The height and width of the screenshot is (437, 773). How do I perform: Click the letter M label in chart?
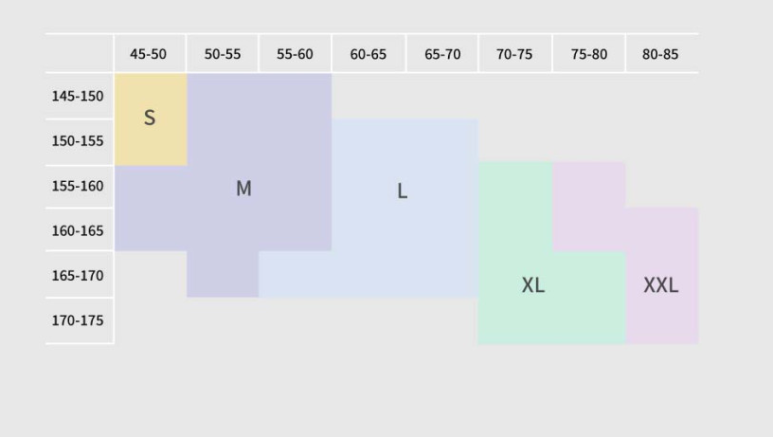pos(244,188)
